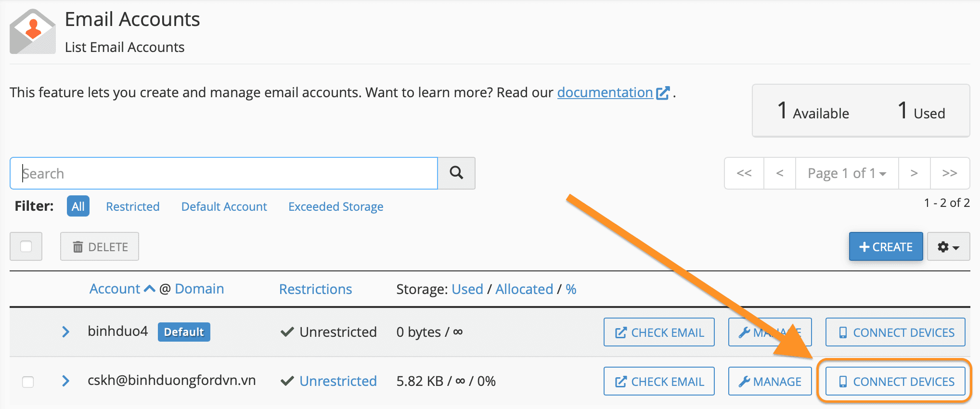Open the documentation link
The width and height of the screenshot is (980, 409).
point(605,92)
